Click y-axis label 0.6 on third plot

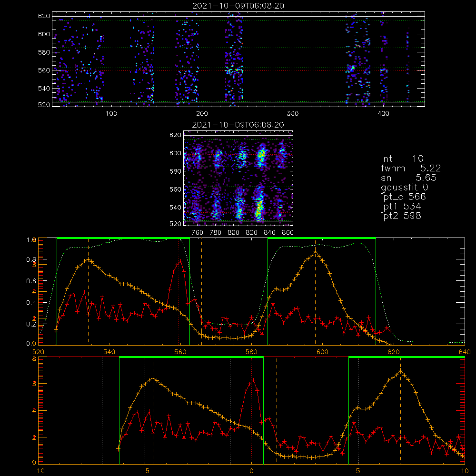click(x=31, y=281)
